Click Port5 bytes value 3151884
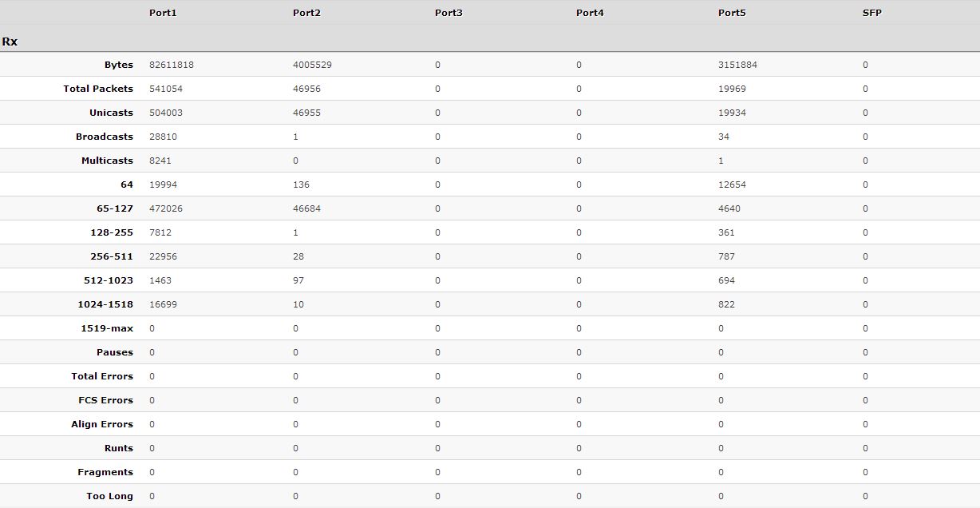Image resolution: width=980 pixels, height=508 pixels. [x=737, y=65]
